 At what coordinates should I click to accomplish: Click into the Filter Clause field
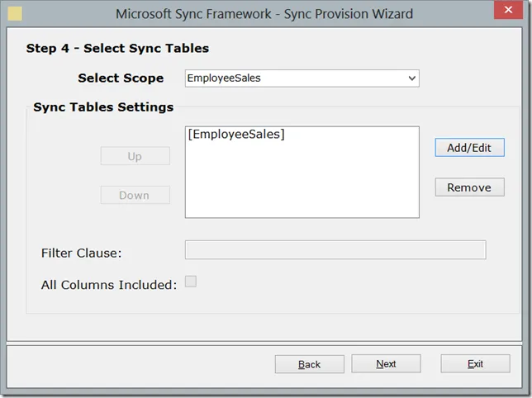pyautogui.click(x=335, y=250)
